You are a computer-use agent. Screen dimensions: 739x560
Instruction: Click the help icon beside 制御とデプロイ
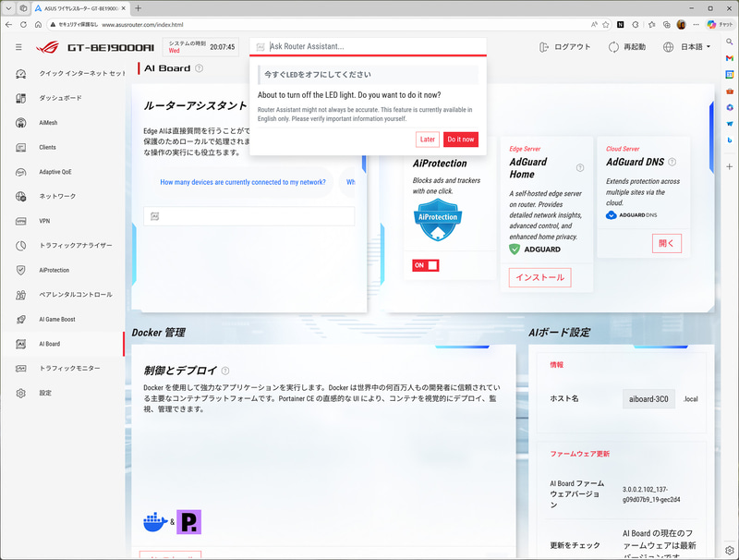[225, 371]
